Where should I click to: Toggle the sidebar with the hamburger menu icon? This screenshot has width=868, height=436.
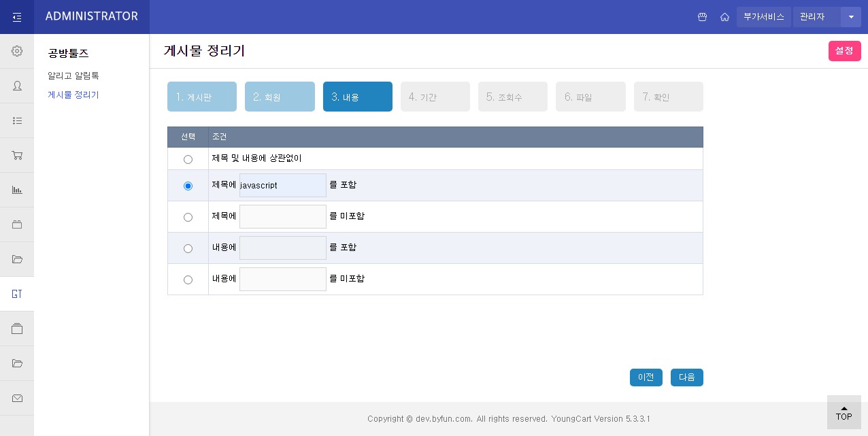(17, 17)
